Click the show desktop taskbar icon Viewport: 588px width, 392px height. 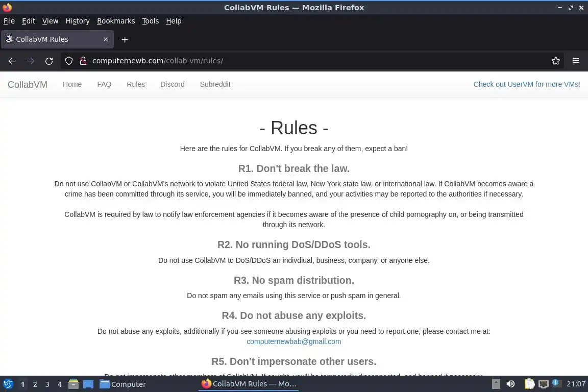click(88, 384)
